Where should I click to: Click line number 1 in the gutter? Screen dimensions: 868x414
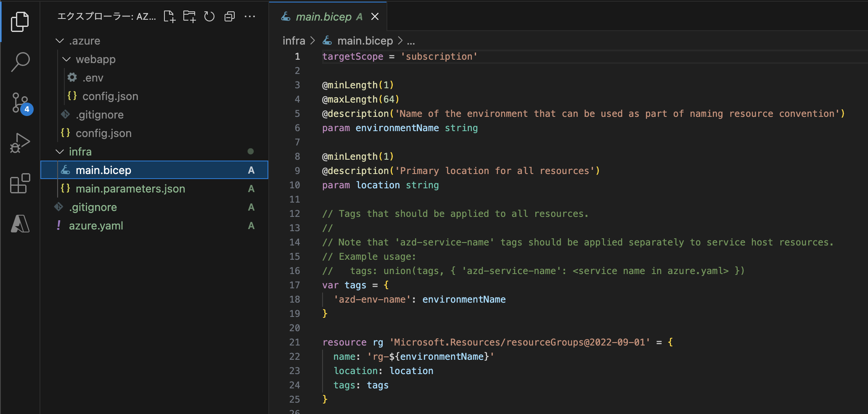pyautogui.click(x=297, y=56)
